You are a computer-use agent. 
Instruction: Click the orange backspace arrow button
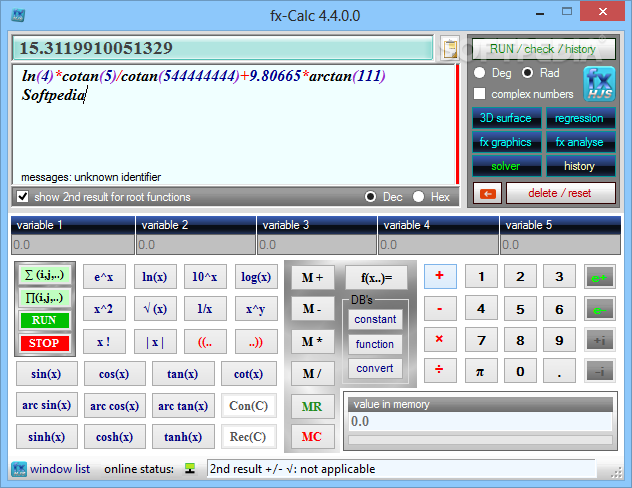click(487, 194)
